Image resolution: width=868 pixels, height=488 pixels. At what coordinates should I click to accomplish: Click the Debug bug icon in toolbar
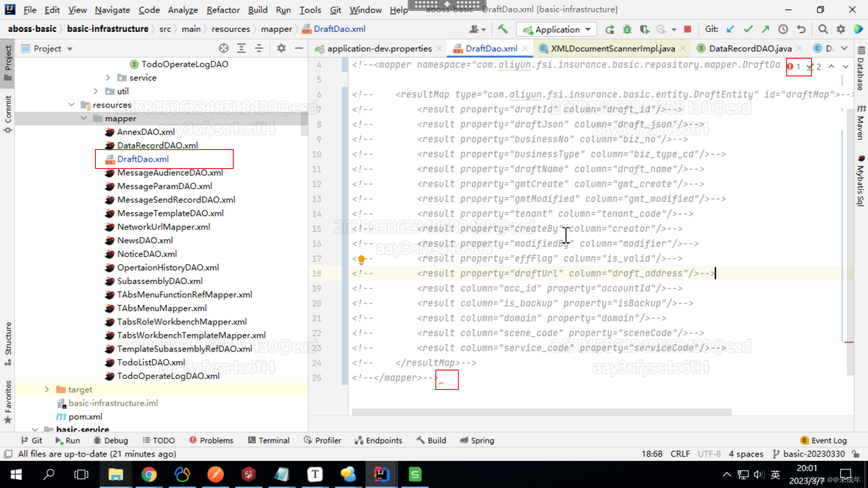point(627,29)
